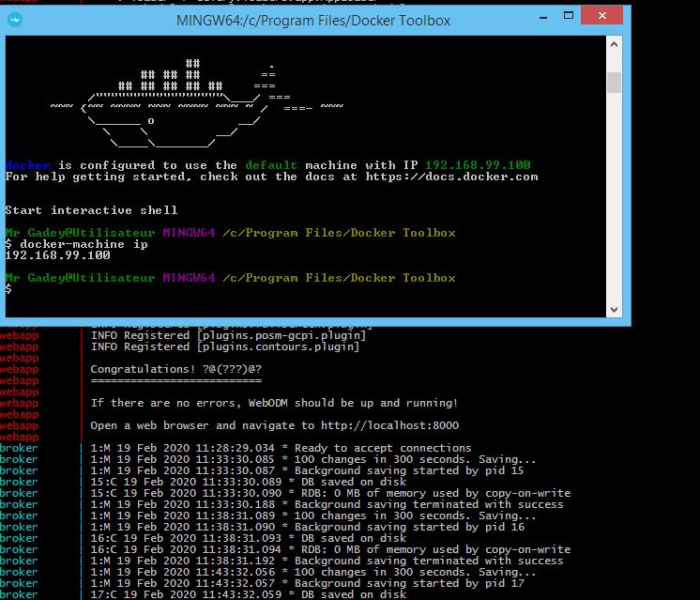
Task: Click the MINGW64 window title text
Action: point(312,21)
